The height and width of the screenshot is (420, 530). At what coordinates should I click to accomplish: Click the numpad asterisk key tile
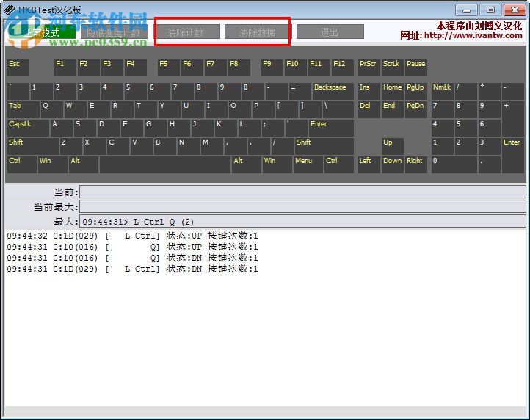coord(490,91)
